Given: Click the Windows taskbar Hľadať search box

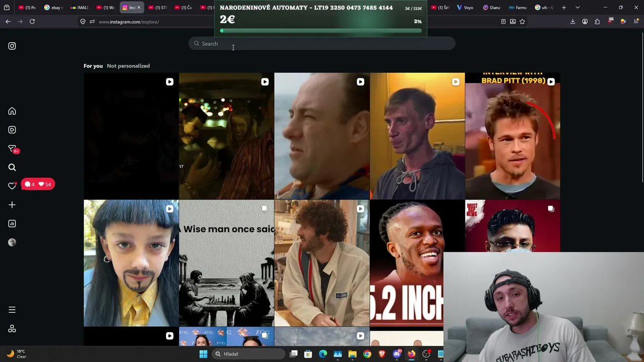Looking at the screenshot, I should point(249,354).
